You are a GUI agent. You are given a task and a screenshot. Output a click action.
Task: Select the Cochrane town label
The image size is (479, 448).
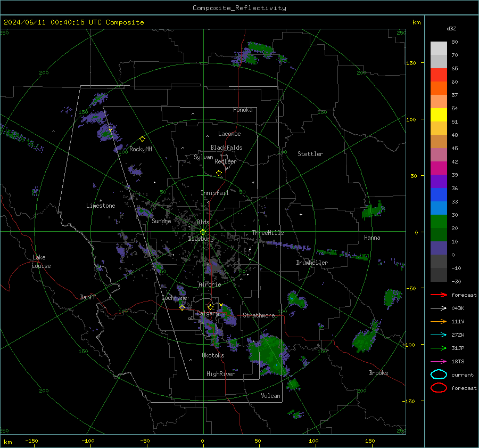174,298
